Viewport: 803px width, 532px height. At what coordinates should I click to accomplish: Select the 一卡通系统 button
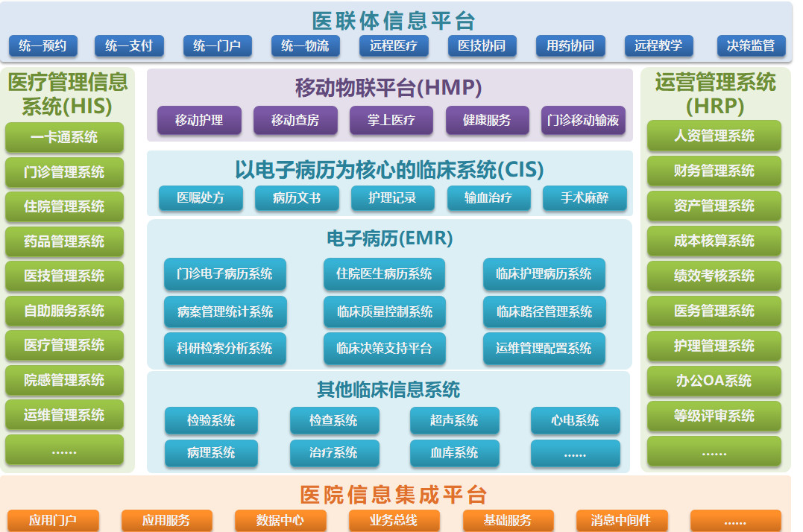click(64, 137)
